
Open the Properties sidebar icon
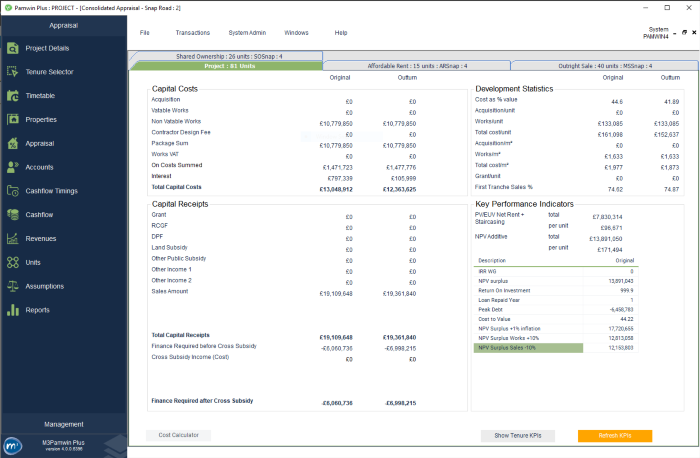click(x=13, y=120)
